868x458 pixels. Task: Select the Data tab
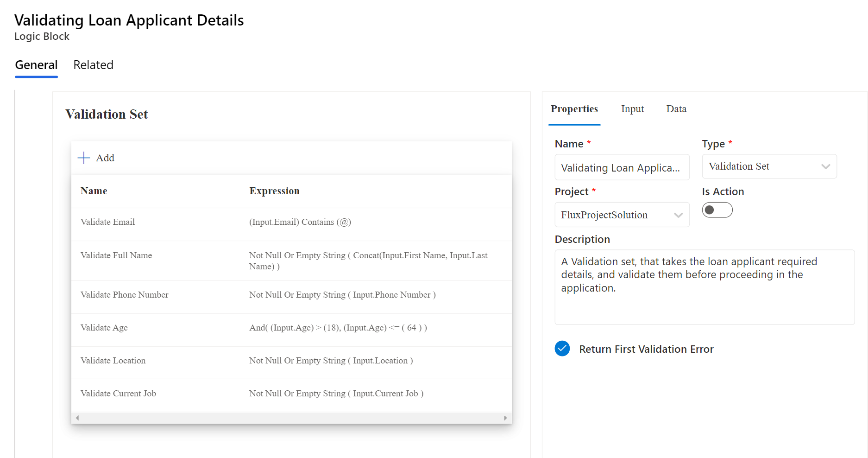(676, 108)
